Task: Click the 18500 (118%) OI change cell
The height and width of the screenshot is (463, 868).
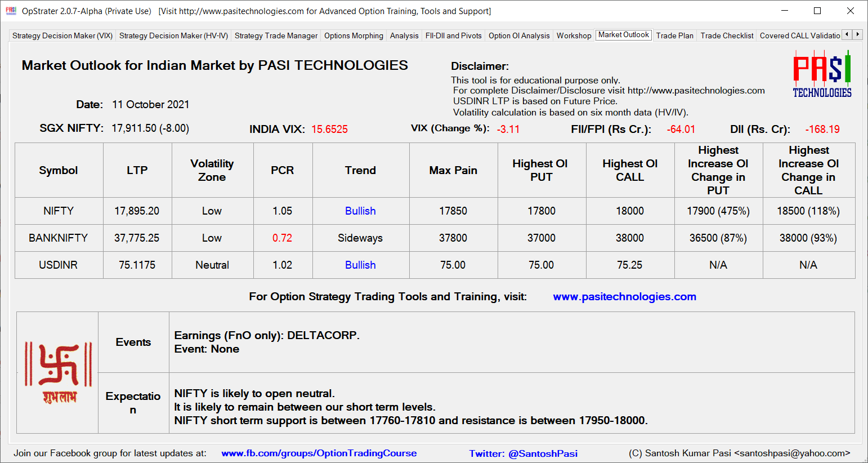Action: click(808, 211)
